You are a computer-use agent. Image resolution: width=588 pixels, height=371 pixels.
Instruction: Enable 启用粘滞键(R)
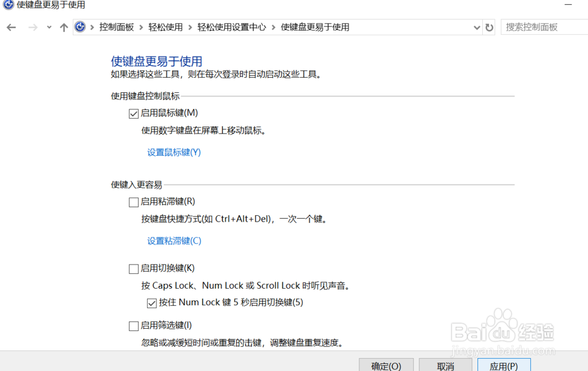pyautogui.click(x=133, y=202)
